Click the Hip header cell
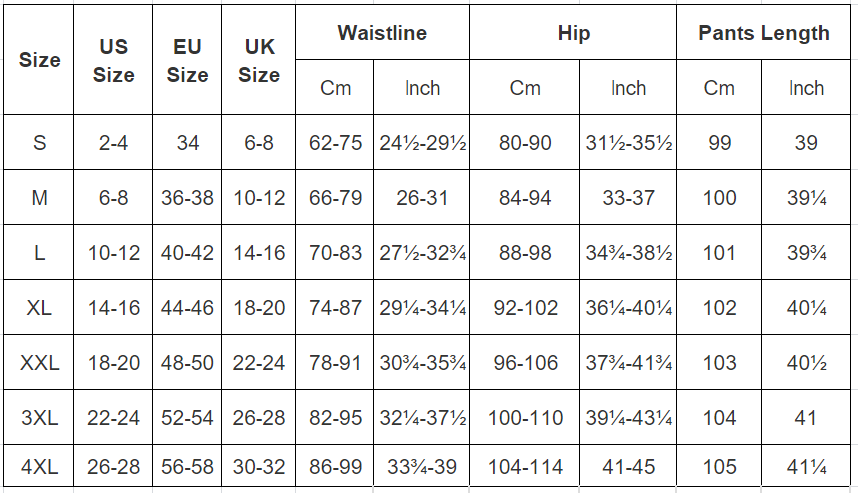Viewport: 858px width, 493px height. [x=573, y=32]
